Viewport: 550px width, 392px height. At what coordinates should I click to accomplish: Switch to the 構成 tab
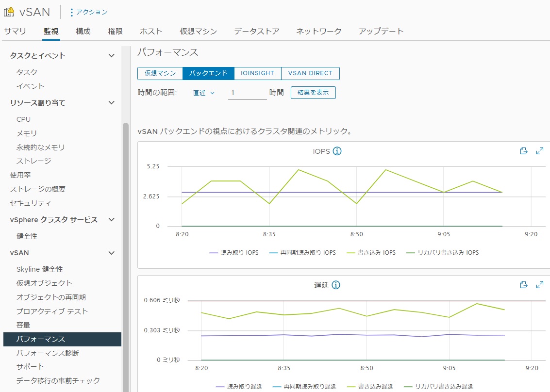pyautogui.click(x=83, y=31)
